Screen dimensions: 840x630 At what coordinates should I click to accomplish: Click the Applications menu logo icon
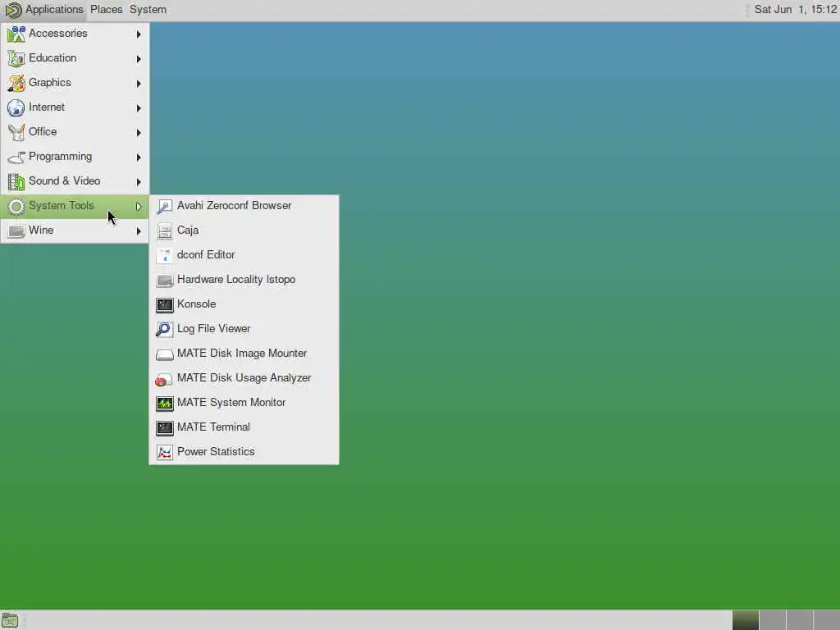click(x=13, y=10)
